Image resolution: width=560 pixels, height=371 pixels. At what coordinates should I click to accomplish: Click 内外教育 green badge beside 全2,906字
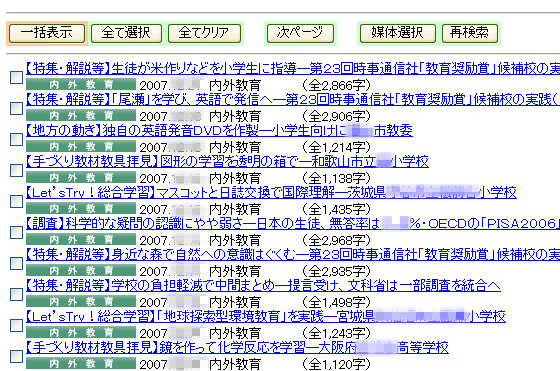click(81, 115)
